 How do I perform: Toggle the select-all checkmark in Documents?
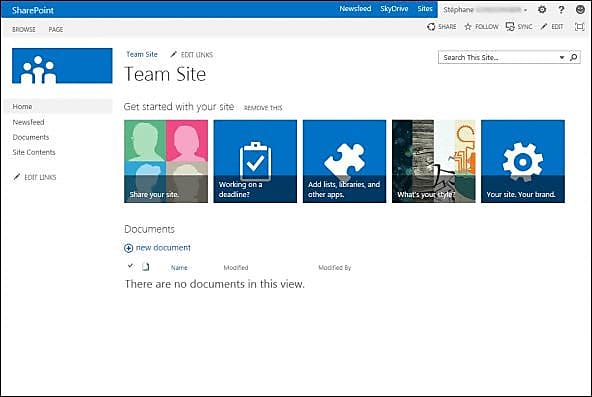coord(130,266)
